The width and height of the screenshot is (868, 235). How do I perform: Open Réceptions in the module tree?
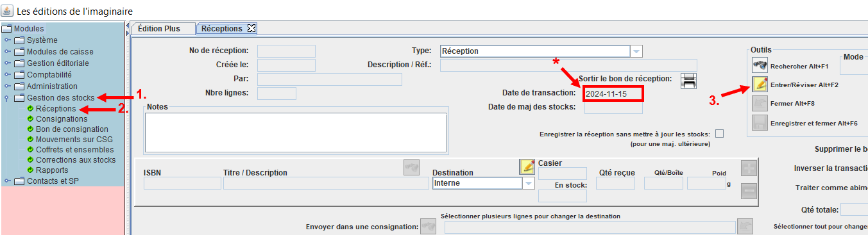pyautogui.click(x=56, y=109)
